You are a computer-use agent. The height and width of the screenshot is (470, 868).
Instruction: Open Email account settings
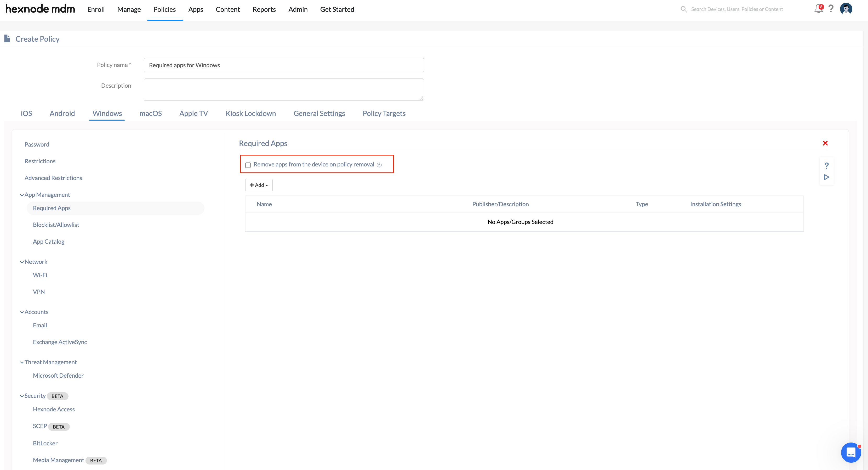coord(40,325)
